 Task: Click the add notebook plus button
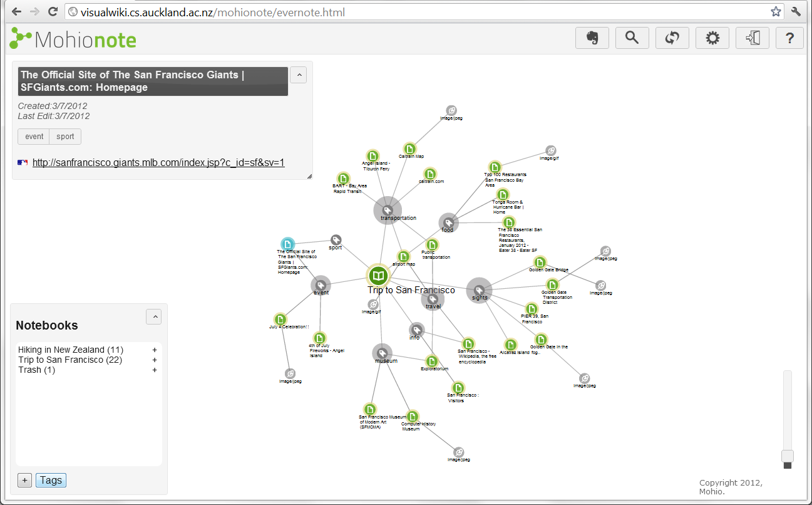click(24, 480)
